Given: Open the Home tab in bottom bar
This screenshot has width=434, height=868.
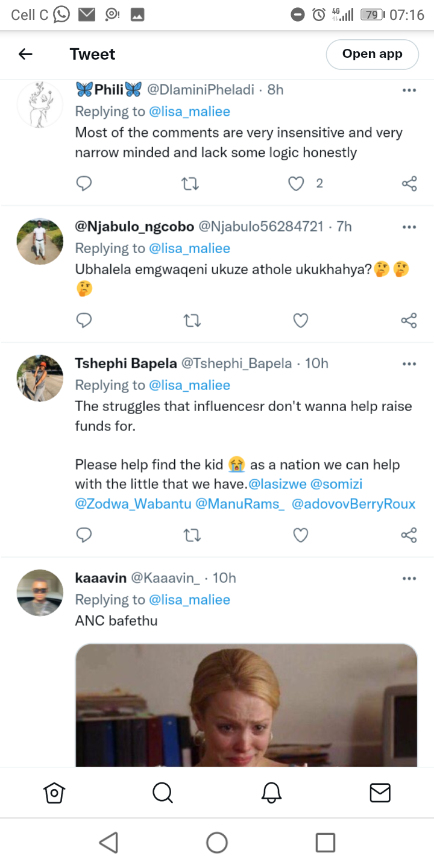Looking at the screenshot, I should click(x=54, y=793).
